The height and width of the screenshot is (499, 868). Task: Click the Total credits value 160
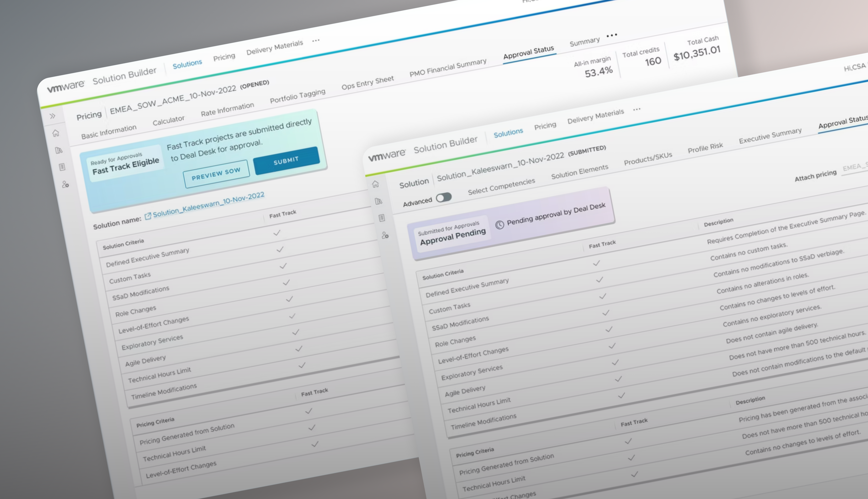coord(653,62)
